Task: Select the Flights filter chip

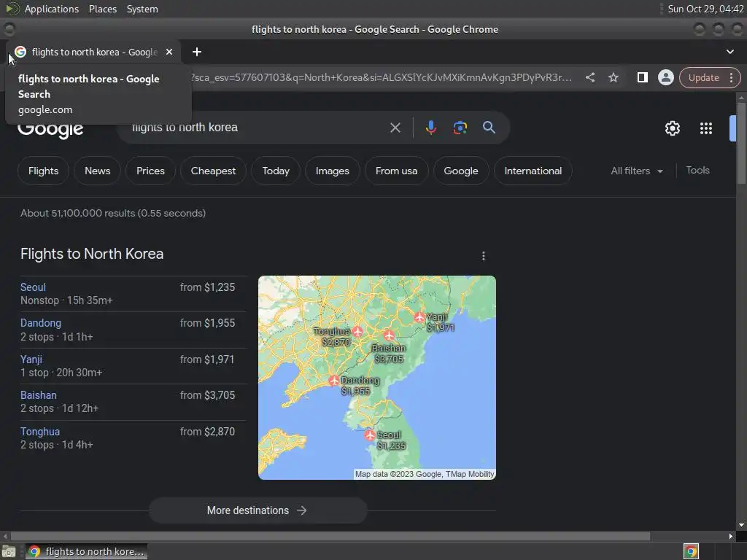Action: coord(43,171)
